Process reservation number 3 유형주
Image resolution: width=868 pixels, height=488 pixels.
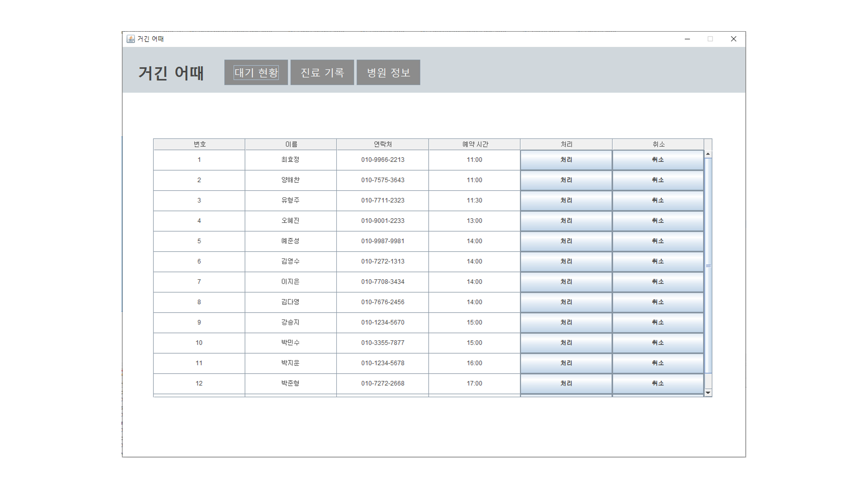(566, 201)
